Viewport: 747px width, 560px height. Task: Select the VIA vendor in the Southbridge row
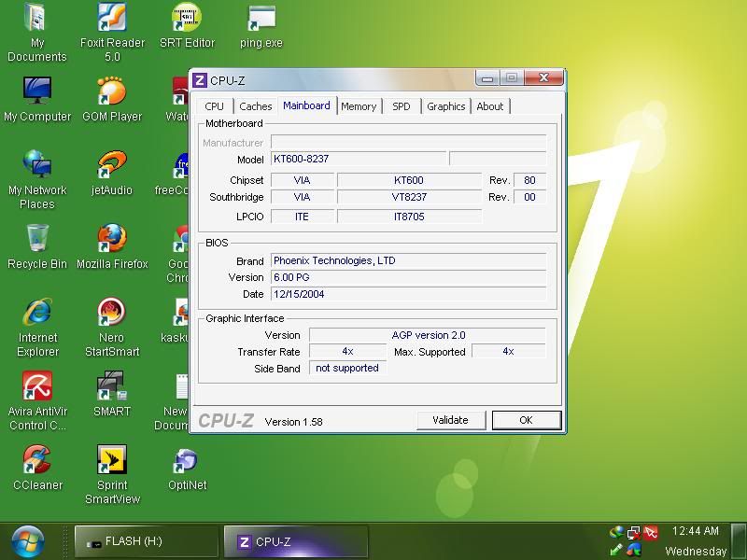tap(302, 197)
